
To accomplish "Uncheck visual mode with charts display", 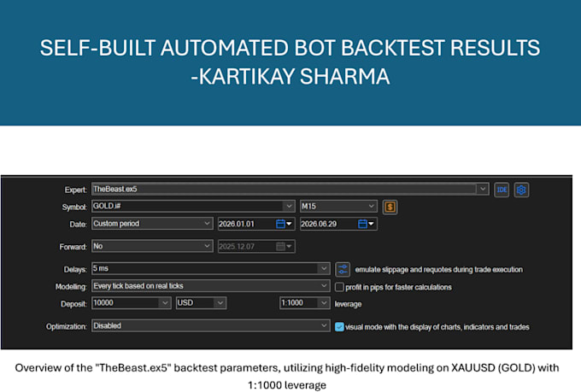I will (x=339, y=327).
